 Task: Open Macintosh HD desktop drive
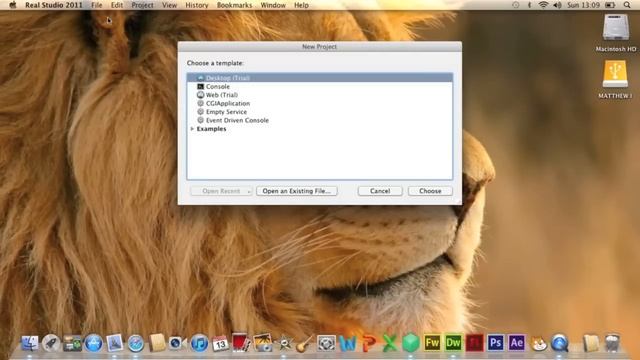point(616,27)
